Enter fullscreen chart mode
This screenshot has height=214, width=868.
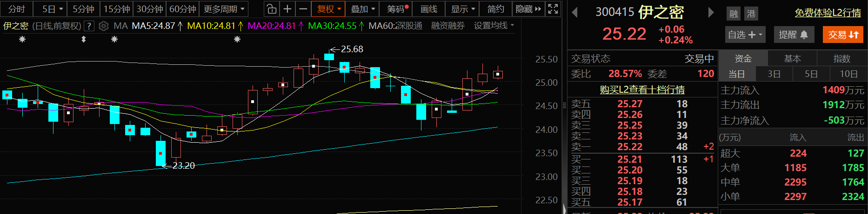pyautogui.click(x=553, y=9)
